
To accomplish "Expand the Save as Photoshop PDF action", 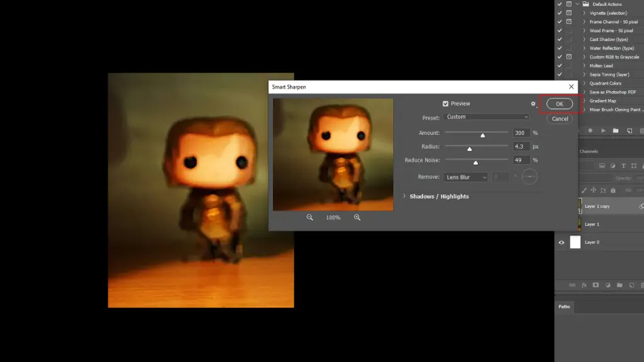I will pos(584,92).
